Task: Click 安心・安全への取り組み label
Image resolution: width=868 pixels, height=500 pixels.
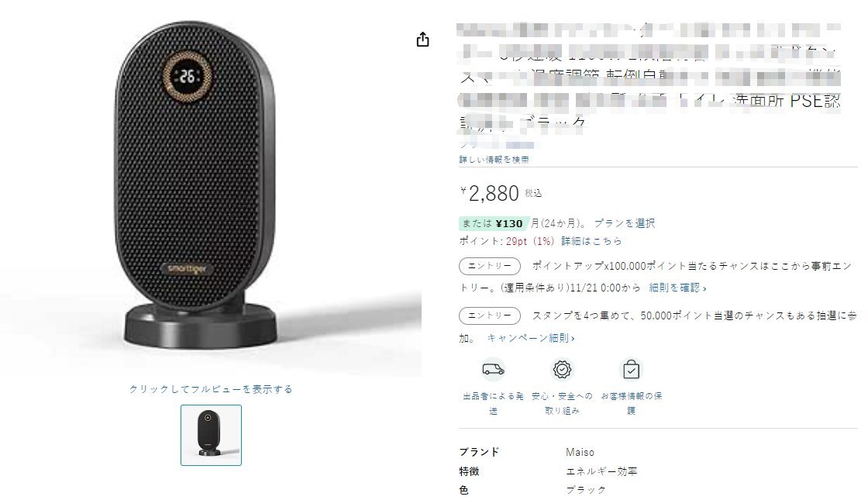Action: pos(562,403)
